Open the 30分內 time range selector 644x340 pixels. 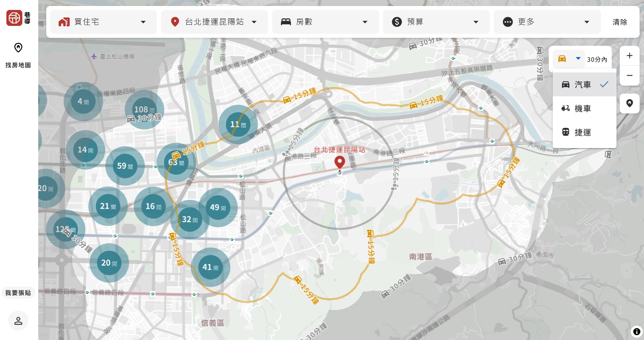click(597, 59)
